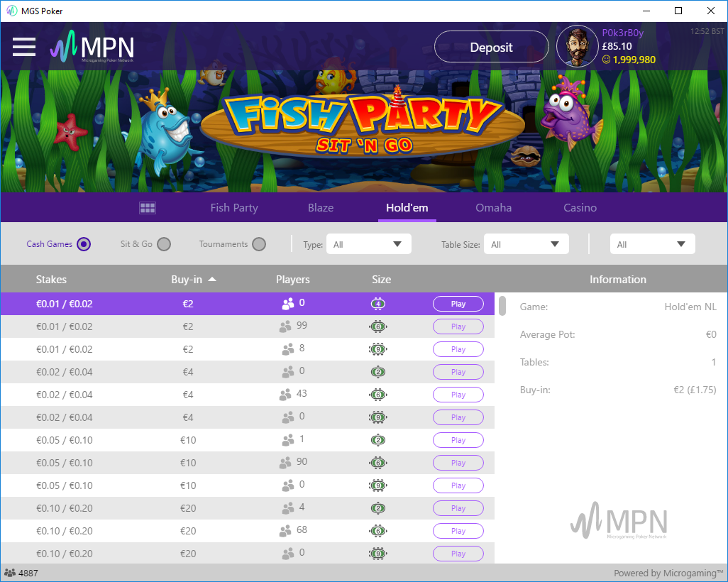The height and width of the screenshot is (582, 728).
Task: Click the 6-seat table icon in 68 players row
Action: tap(378, 531)
